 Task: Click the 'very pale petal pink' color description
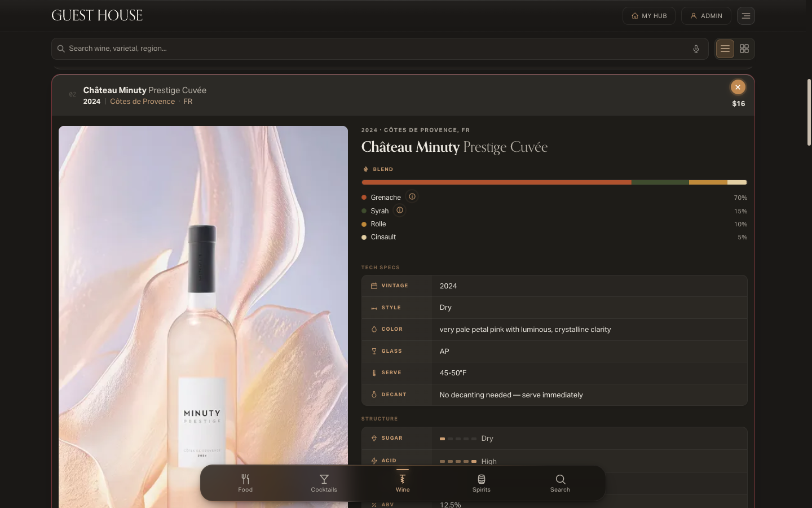click(x=525, y=330)
